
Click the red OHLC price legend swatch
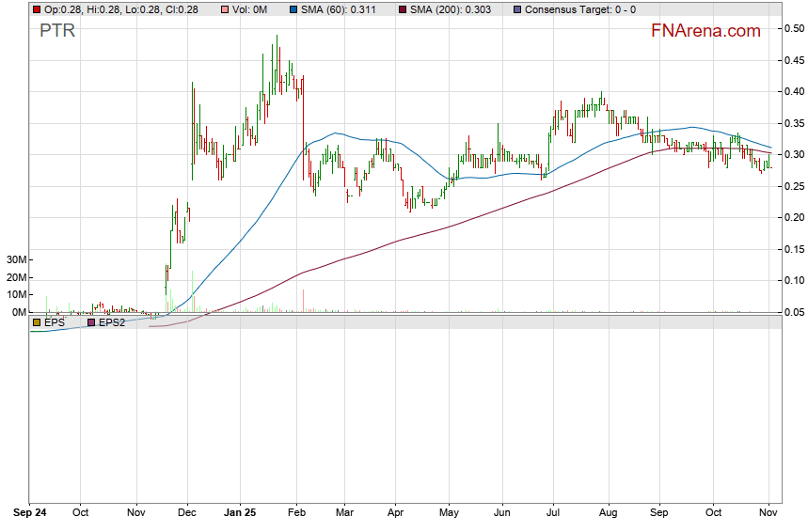37,8
